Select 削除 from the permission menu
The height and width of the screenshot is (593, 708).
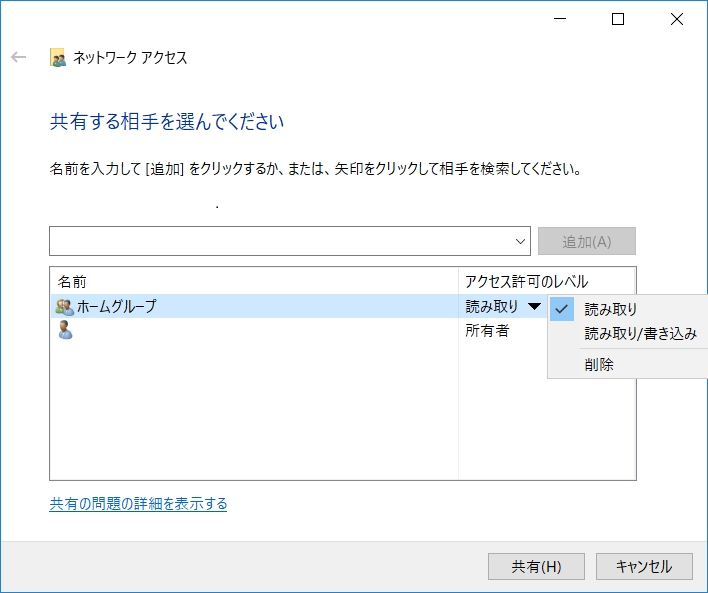(x=600, y=365)
